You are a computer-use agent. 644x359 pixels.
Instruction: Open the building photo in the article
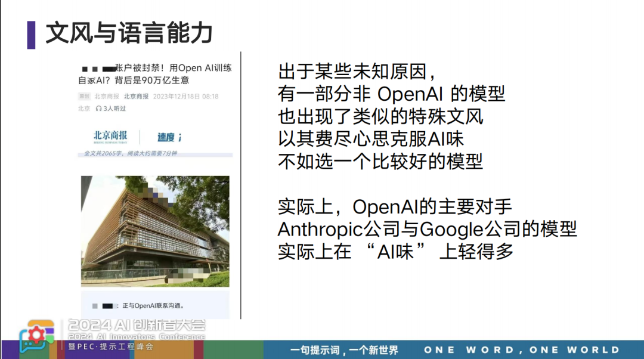[x=155, y=231]
